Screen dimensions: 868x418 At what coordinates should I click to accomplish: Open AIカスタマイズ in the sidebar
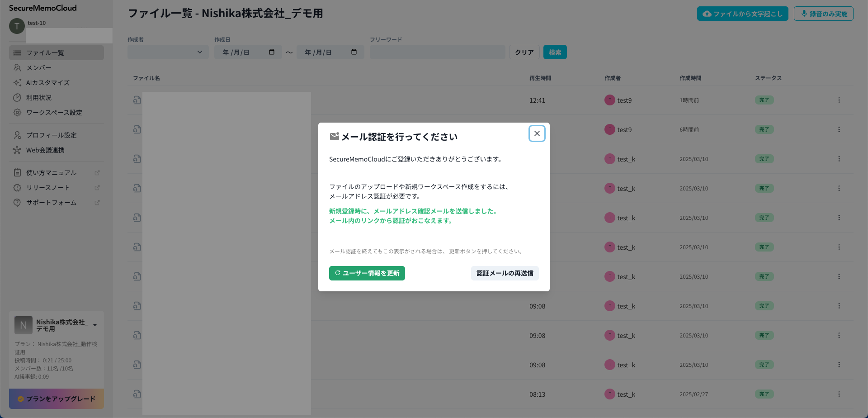click(47, 83)
